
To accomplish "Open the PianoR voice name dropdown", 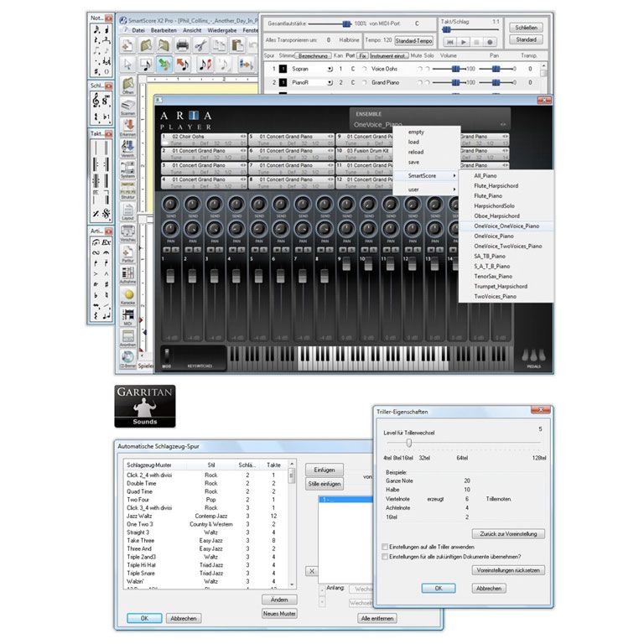I will [330, 82].
